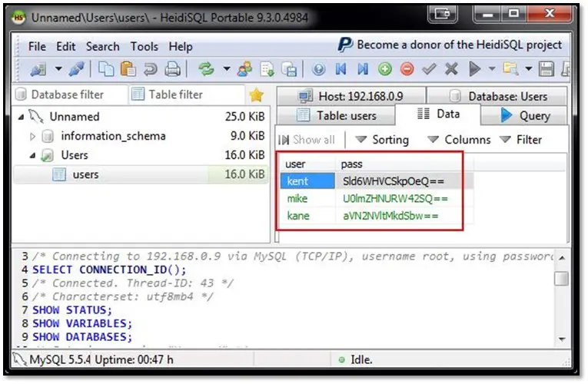Click the Filter button

521,140
